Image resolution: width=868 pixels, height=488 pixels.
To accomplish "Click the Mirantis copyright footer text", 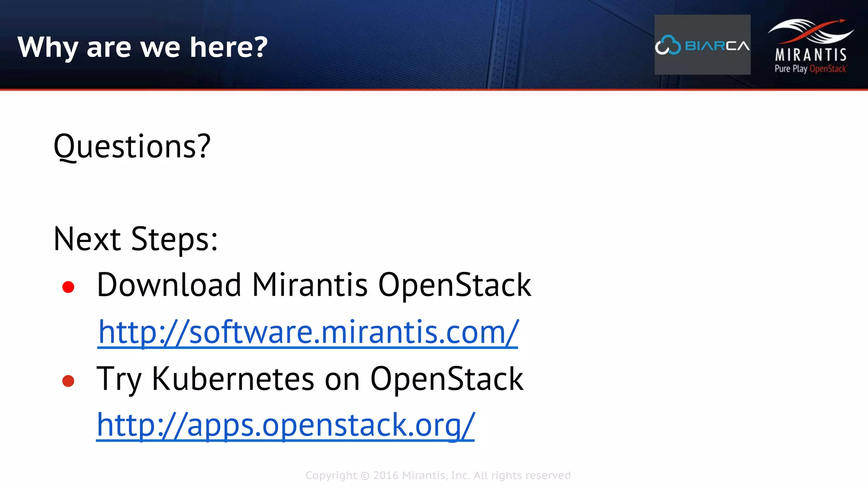I will click(438, 475).
